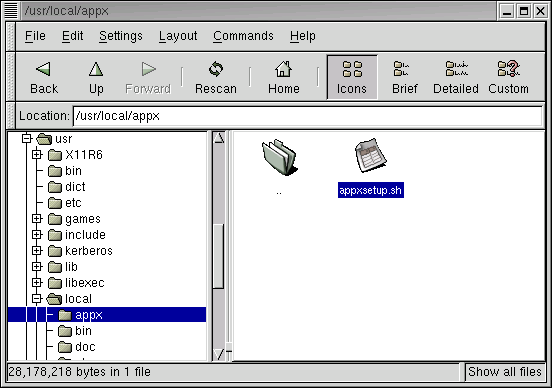Maximize the /usr/local/appx window

pos(524,11)
